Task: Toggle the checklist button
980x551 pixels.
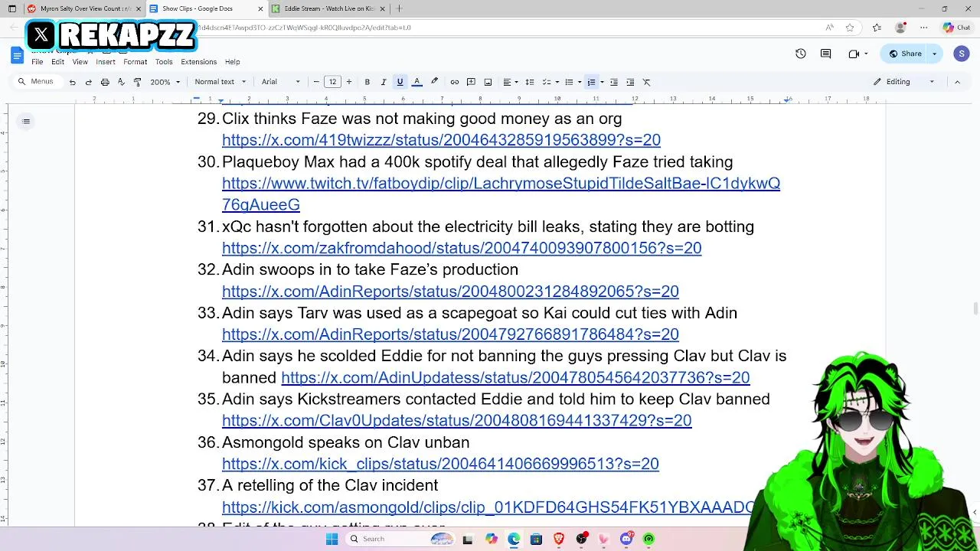Action: (x=546, y=82)
